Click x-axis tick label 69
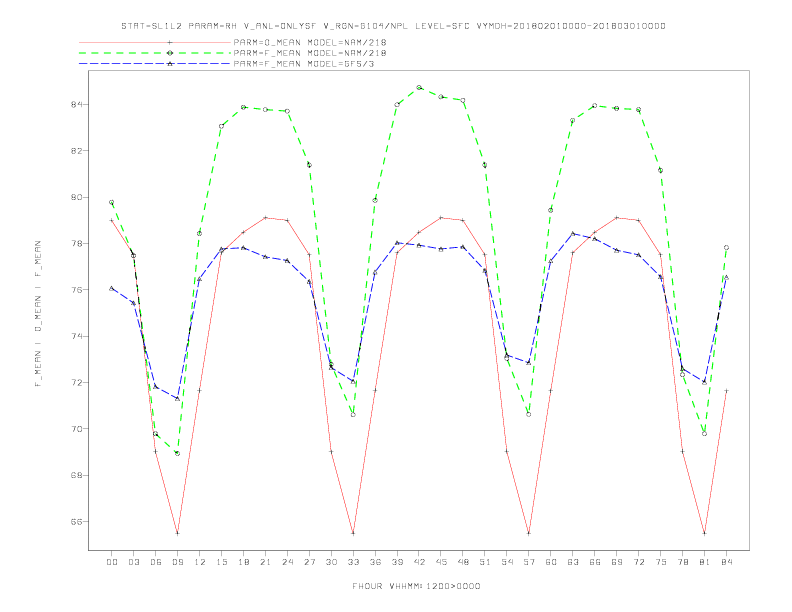 click(617, 562)
